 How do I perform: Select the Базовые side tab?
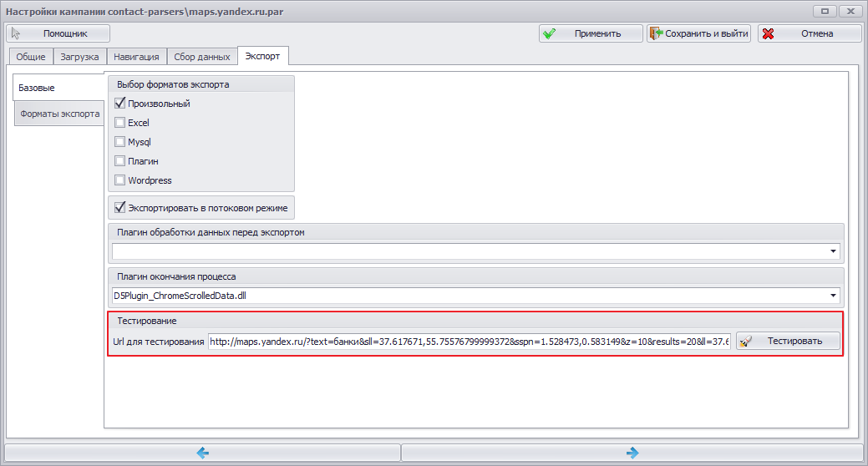point(58,88)
